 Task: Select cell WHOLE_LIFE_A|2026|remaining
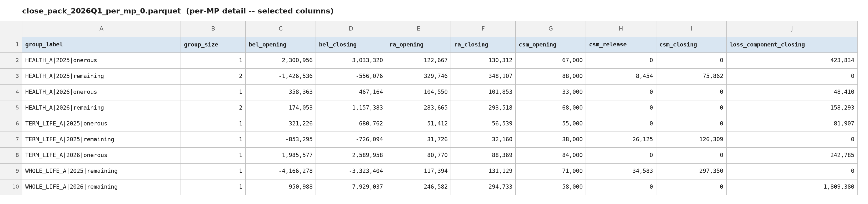pos(101,187)
